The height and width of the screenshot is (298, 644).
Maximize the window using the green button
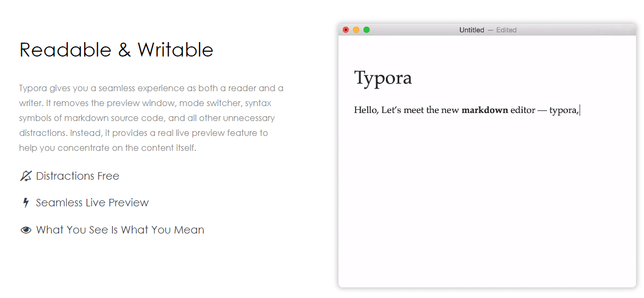[x=367, y=30]
